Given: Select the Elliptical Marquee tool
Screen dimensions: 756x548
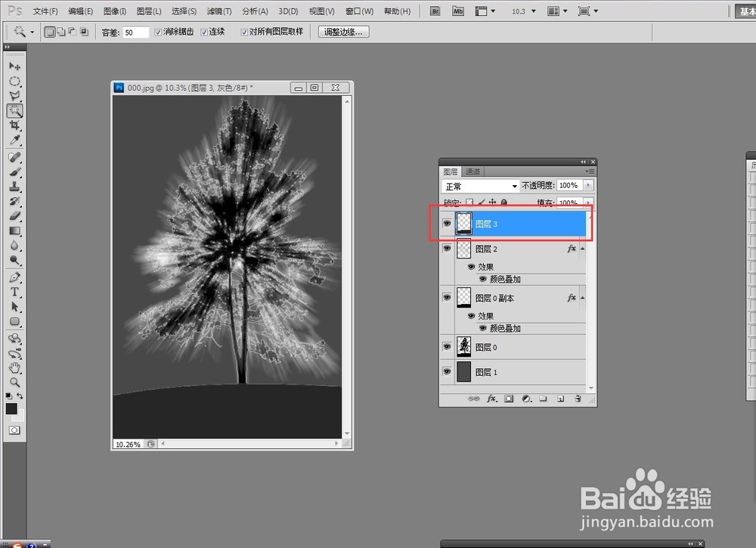Looking at the screenshot, I should pos(14,81).
